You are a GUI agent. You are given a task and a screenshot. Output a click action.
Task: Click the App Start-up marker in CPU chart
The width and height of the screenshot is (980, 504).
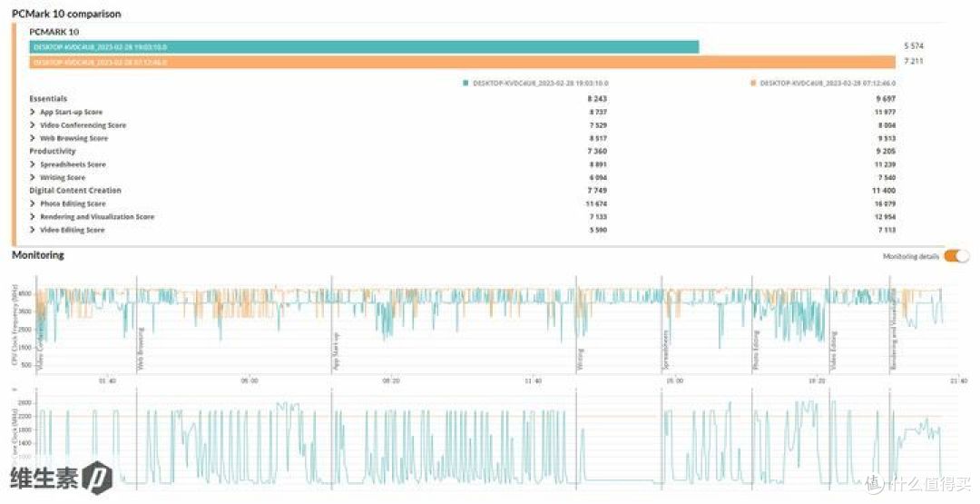[x=337, y=351]
